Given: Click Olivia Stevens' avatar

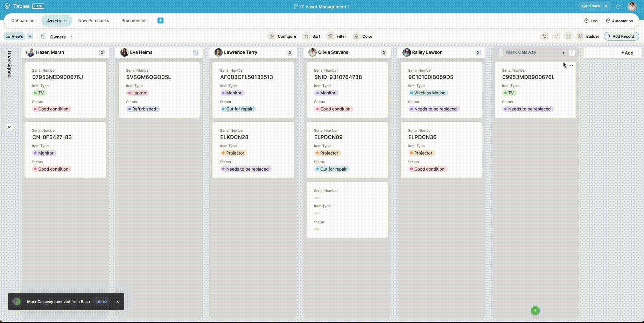Looking at the screenshot, I should coord(312,52).
